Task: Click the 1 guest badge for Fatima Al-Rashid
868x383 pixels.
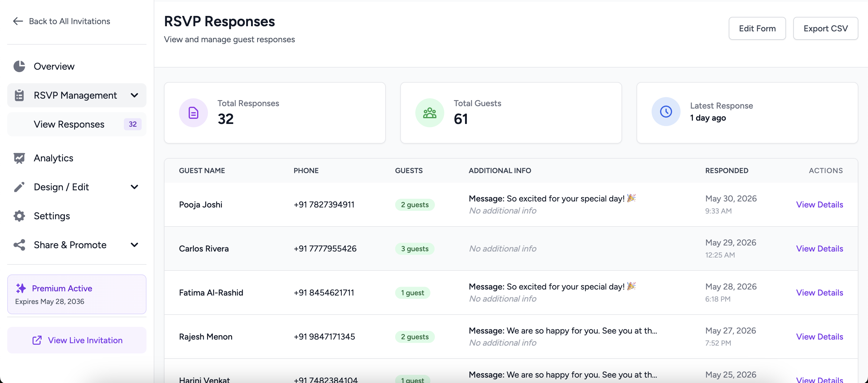Action: [x=412, y=293]
